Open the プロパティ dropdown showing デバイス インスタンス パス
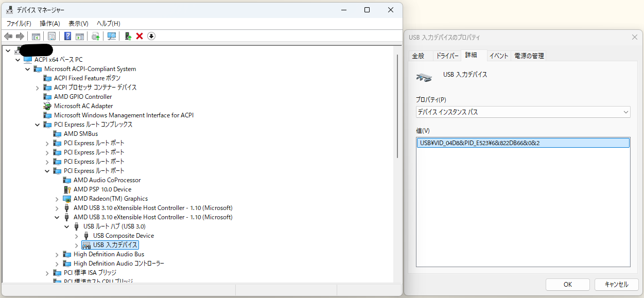Screen dimensions: 644x298 coord(523,112)
